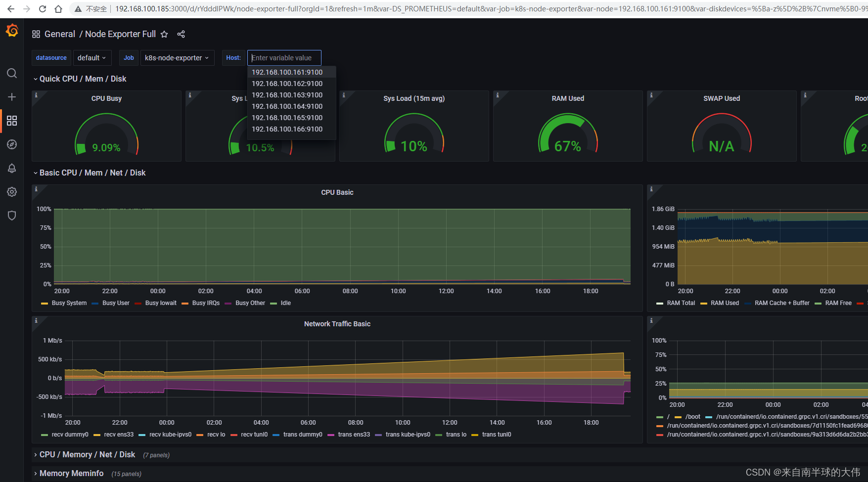Click the Node Exporter Full title
The image size is (868, 482).
pos(120,34)
